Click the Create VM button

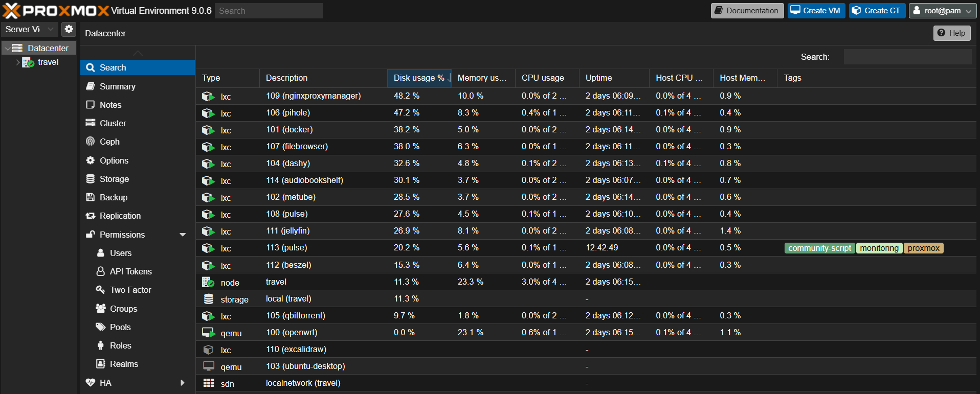816,11
